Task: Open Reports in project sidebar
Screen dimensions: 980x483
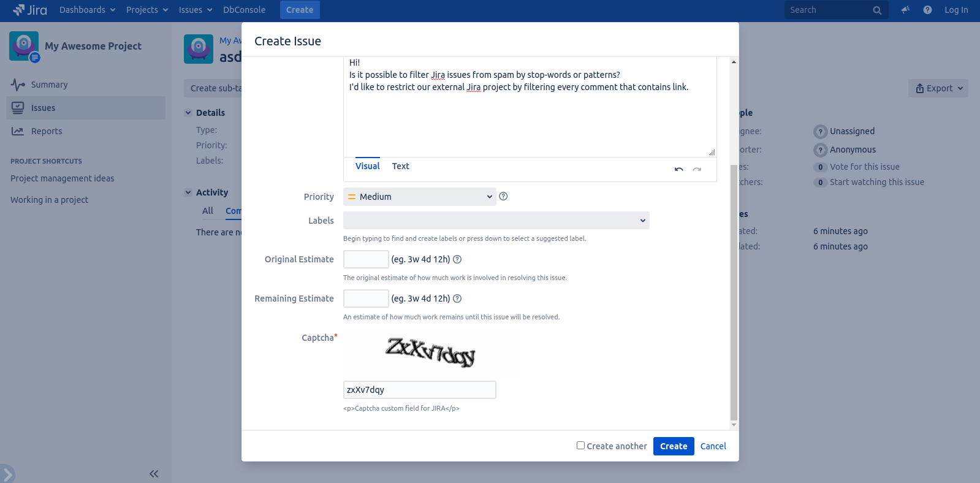Action: pos(47,131)
